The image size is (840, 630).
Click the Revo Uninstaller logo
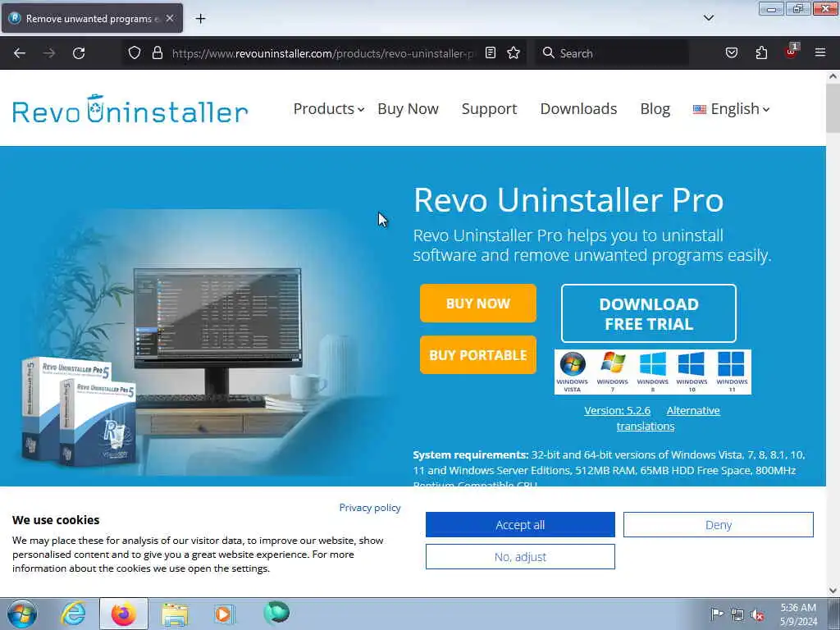(x=130, y=109)
